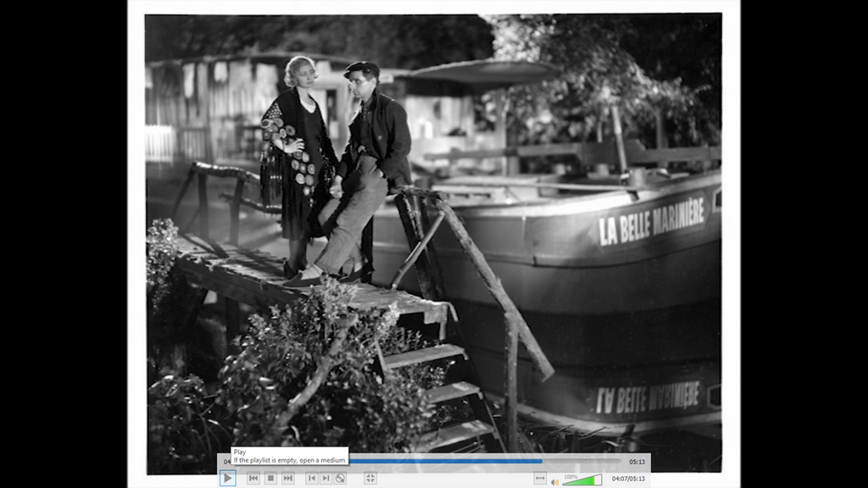868x488 pixels.
Task: Click the Play tooltip popup text
Action: (289, 456)
